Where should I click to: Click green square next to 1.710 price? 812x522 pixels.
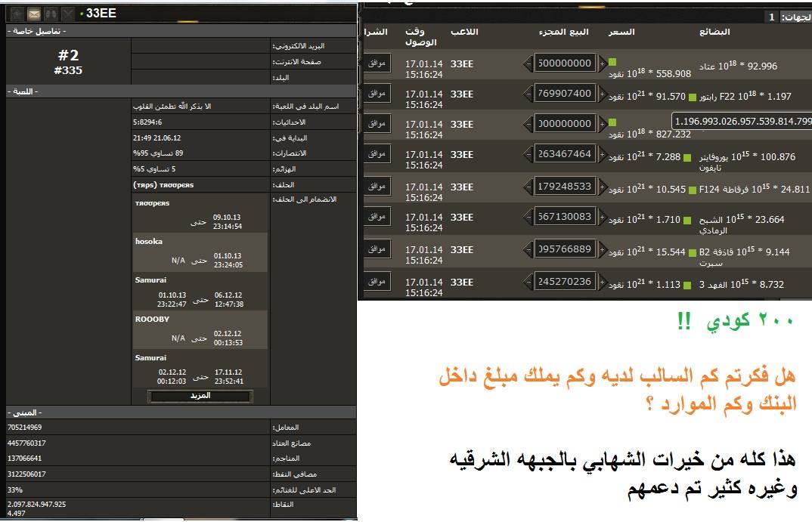click(x=687, y=221)
